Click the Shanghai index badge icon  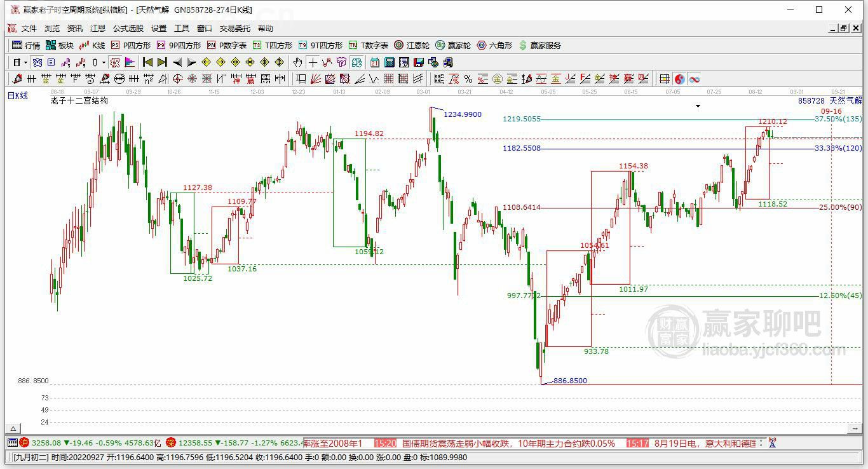pos(25,443)
